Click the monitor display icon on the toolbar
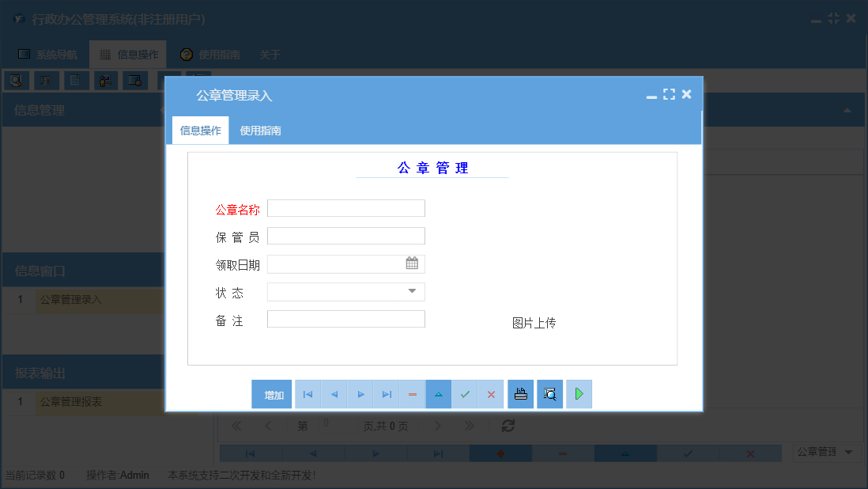Viewport: 868px width, 489px height. tap(134, 80)
